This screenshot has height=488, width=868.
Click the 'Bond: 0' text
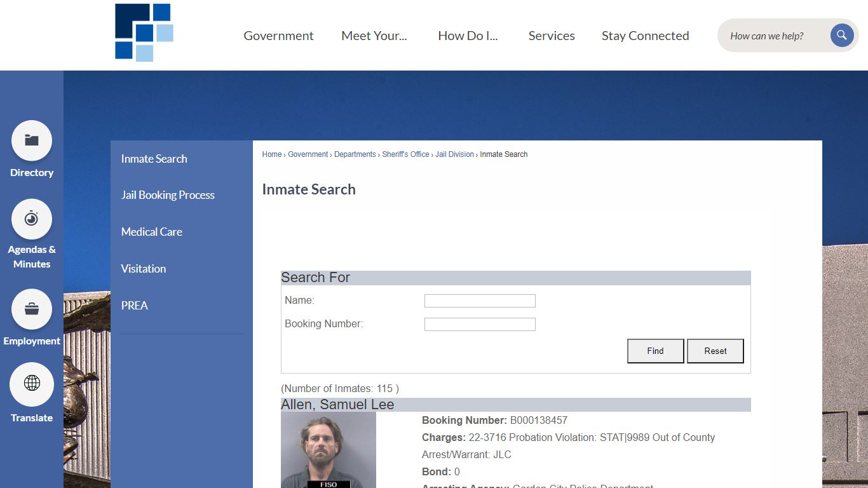441,472
